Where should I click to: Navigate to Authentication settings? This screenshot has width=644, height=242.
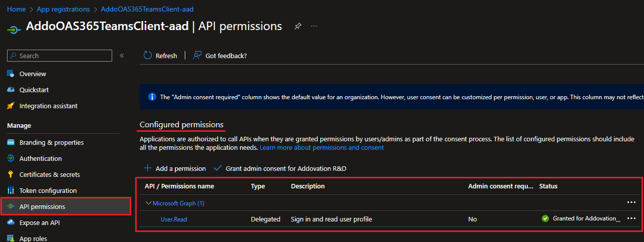coord(41,158)
